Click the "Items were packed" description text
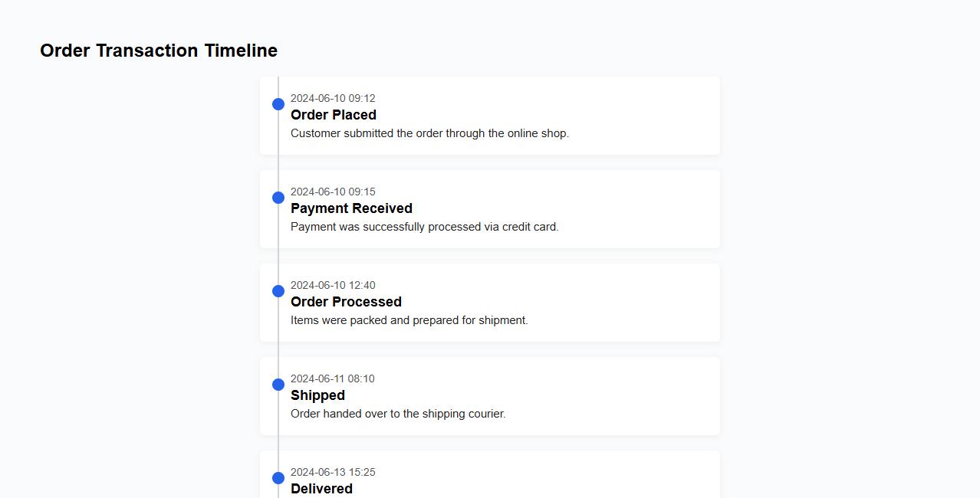The width and height of the screenshot is (980, 498). point(409,320)
